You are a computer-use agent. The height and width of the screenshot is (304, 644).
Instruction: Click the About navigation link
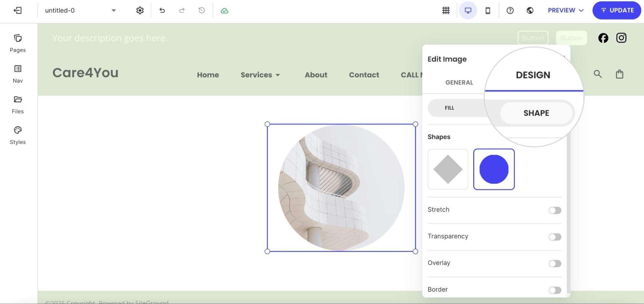(316, 75)
